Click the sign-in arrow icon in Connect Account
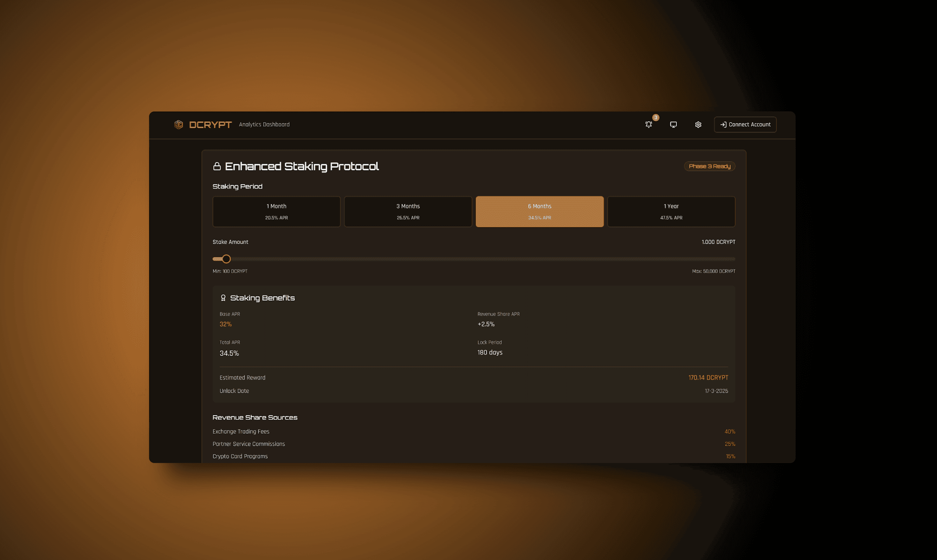Image resolution: width=937 pixels, height=560 pixels. point(723,124)
